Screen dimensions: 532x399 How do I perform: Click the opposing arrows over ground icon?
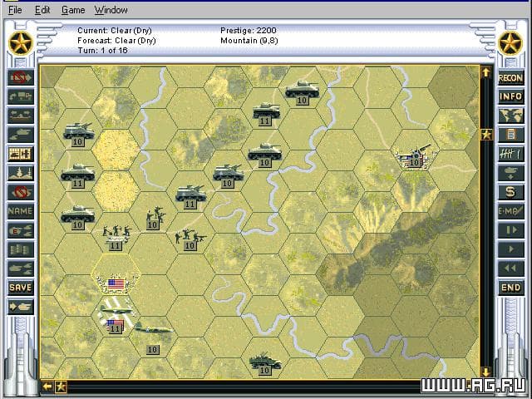pyautogui.click(x=20, y=116)
